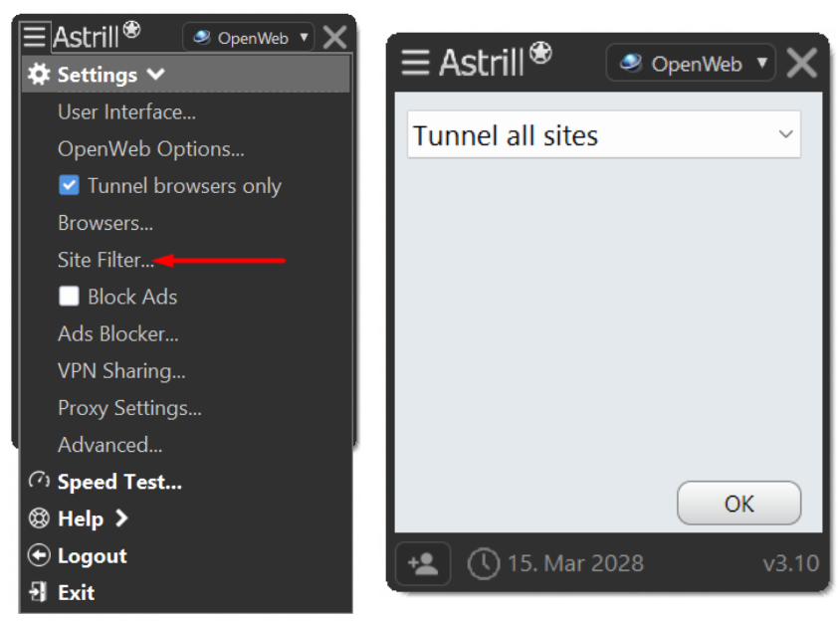Screen dimensions: 840x622
Task: Click the Exit door icon
Action: pyautogui.click(x=39, y=592)
